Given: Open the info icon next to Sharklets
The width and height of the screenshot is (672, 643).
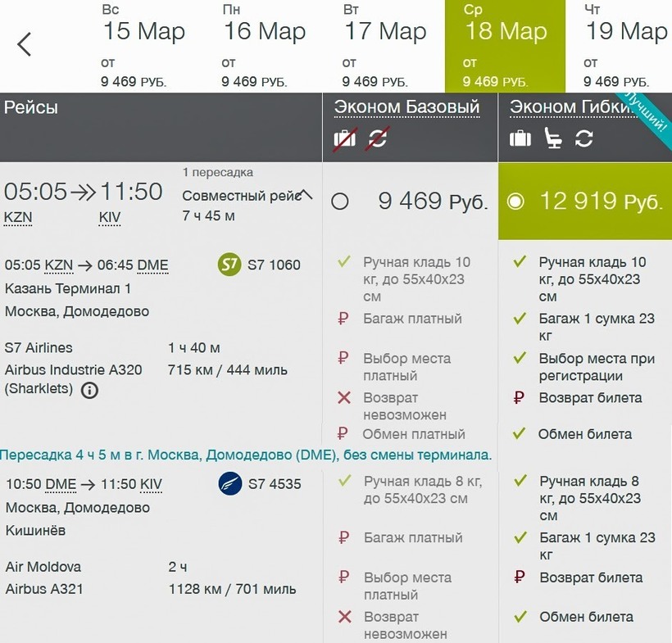Looking at the screenshot, I should tap(89, 391).
